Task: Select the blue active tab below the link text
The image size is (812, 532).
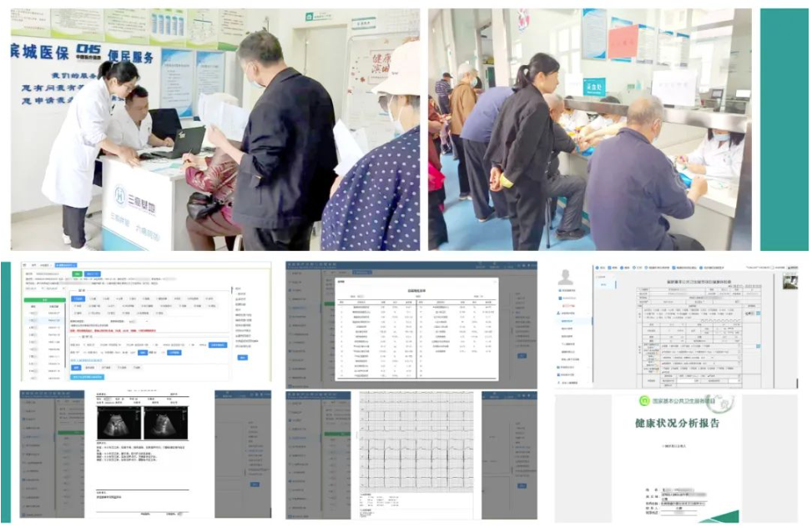Action: click(74, 368)
